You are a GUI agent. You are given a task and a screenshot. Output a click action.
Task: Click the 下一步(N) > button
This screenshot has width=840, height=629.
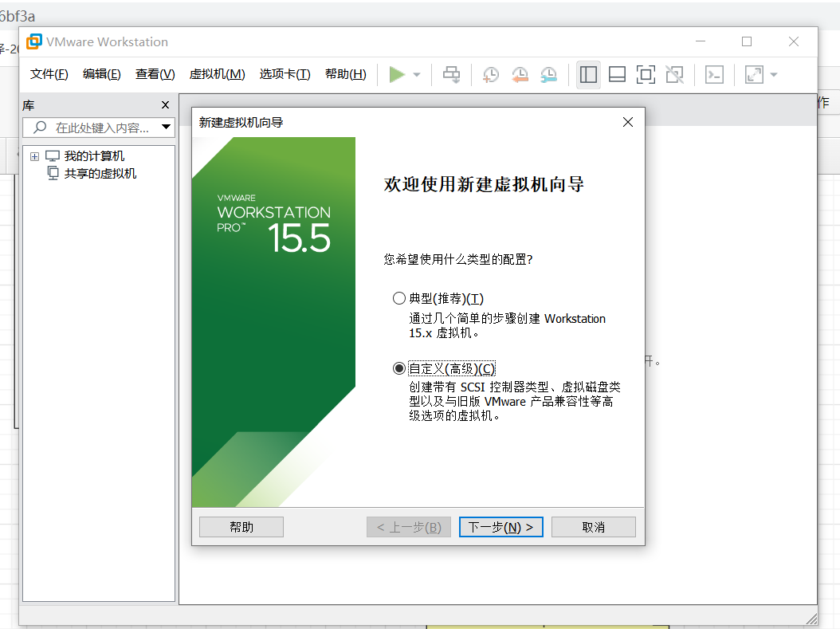501,527
